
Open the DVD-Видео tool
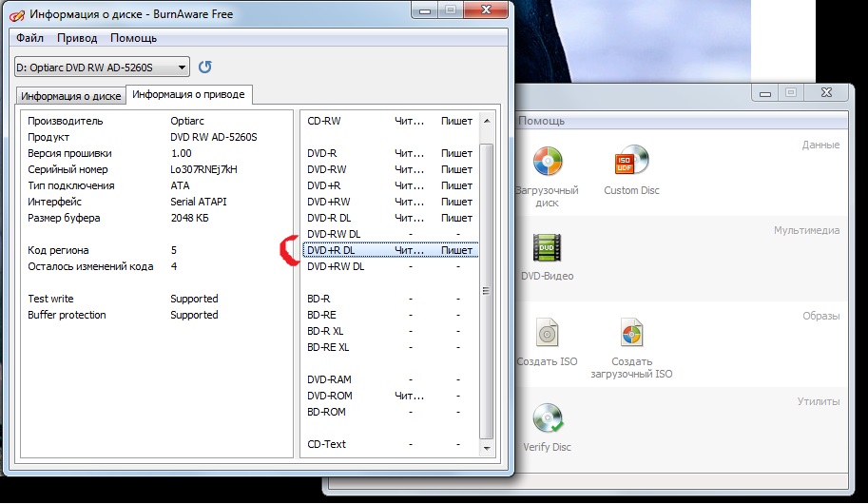[547, 257]
